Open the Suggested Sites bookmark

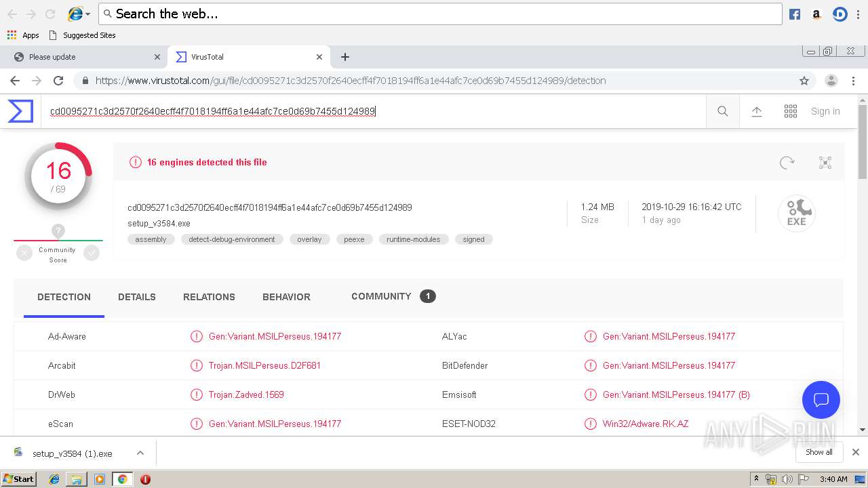pos(82,35)
